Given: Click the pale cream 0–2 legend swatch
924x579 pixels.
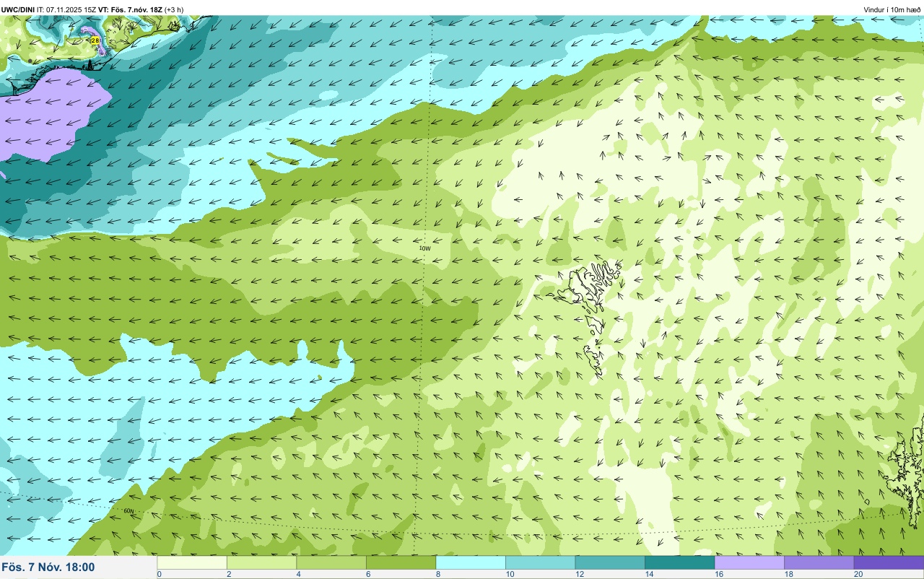Looking at the screenshot, I should (x=192, y=562).
